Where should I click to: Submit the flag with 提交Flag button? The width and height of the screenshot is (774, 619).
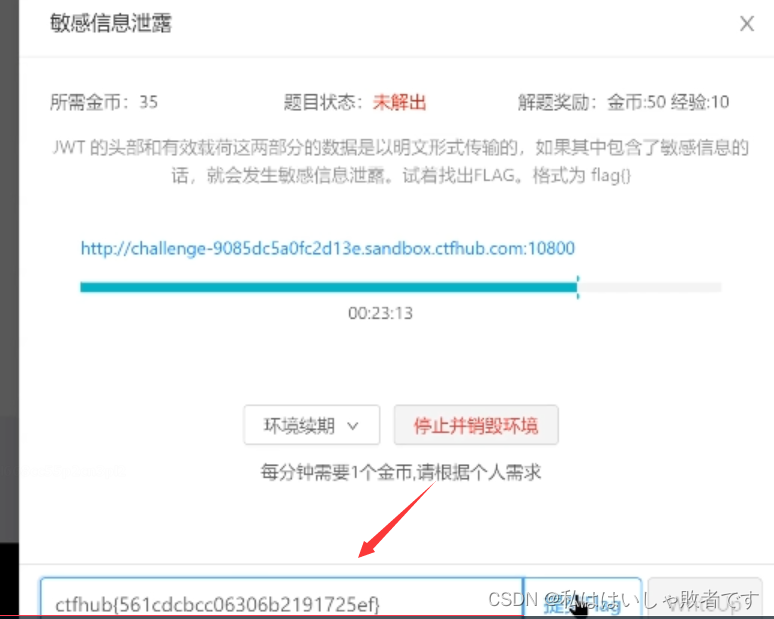(582, 598)
